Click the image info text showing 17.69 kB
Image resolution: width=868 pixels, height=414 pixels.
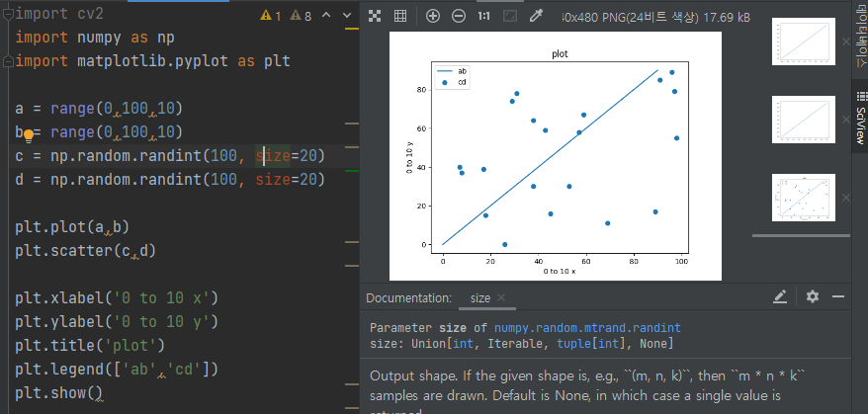655,17
